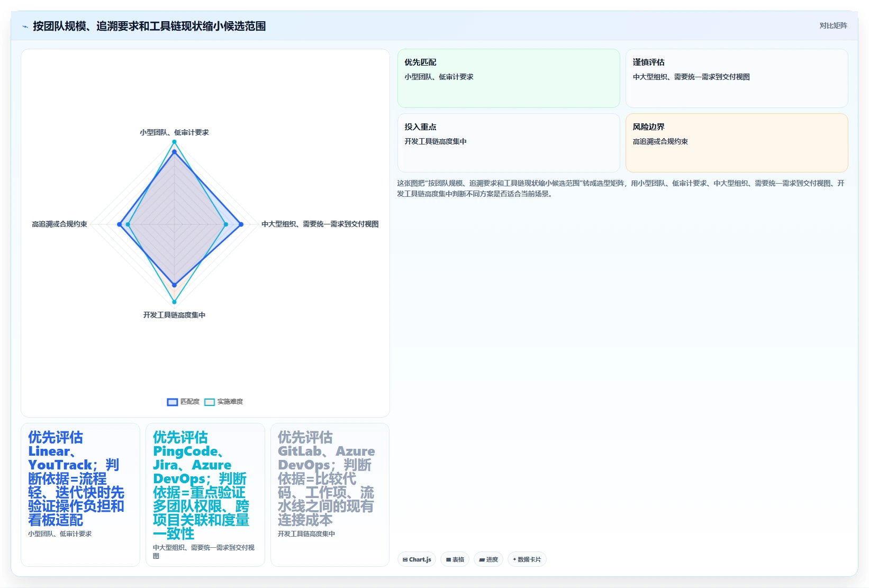Viewport: 869px width, 588px height.
Task: Open the PingCode、Jira recommendation card
Action: 205,495
